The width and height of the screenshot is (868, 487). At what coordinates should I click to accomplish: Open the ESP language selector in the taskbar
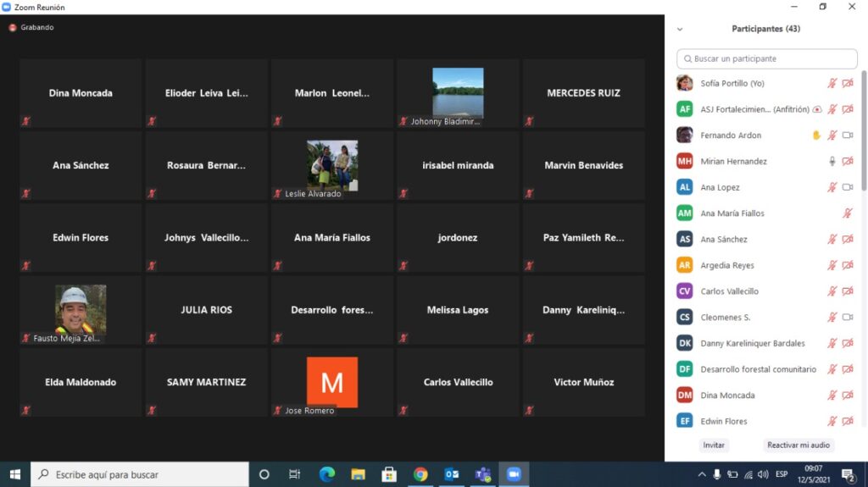point(781,474)
